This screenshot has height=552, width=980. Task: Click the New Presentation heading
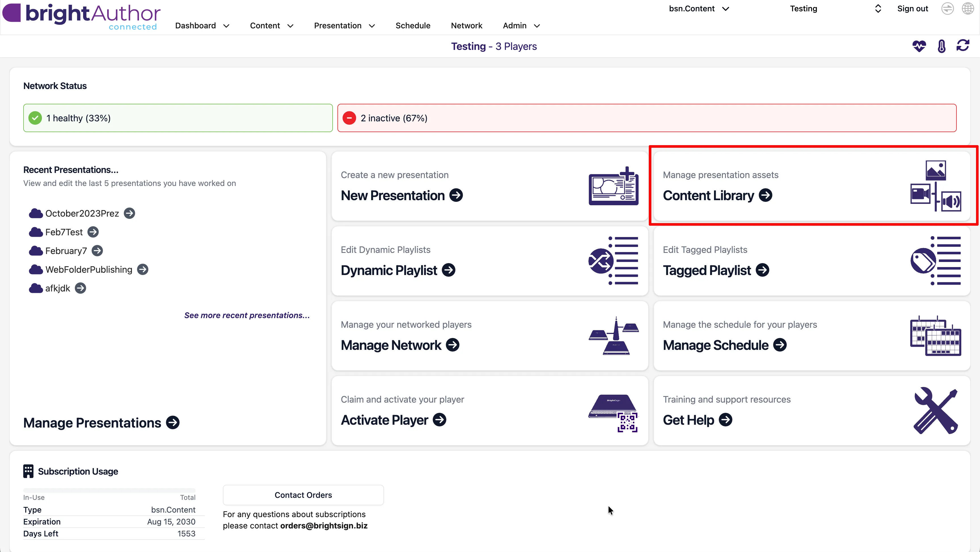click(393, 195)
